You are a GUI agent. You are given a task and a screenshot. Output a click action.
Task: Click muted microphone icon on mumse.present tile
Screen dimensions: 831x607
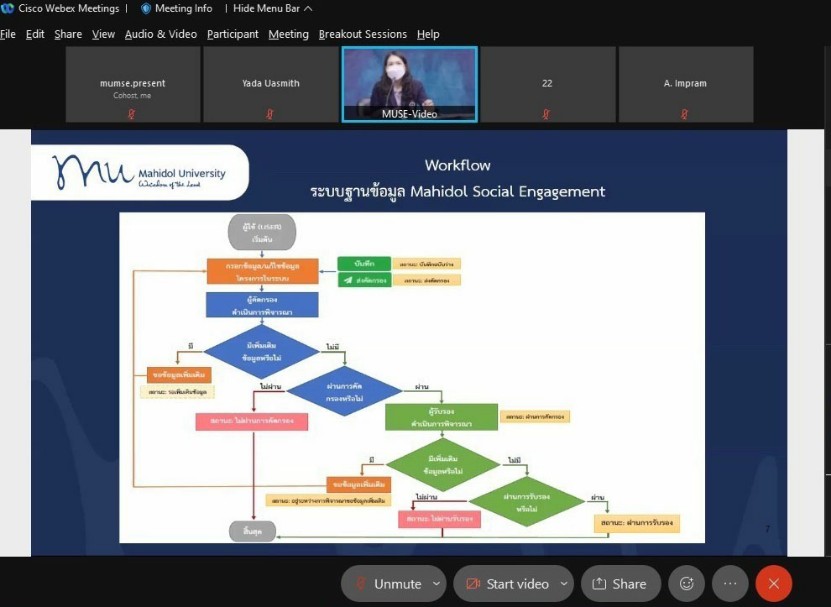[x=132, y=114]
